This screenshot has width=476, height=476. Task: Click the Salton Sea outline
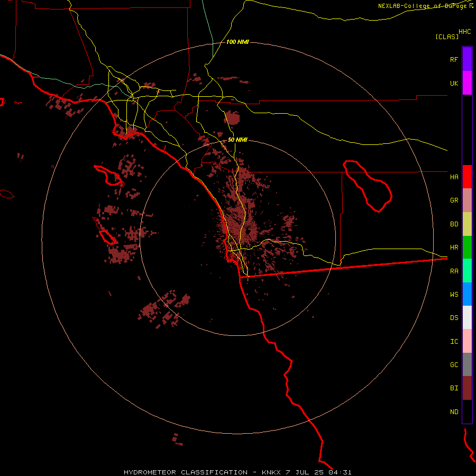click(368, 186)
